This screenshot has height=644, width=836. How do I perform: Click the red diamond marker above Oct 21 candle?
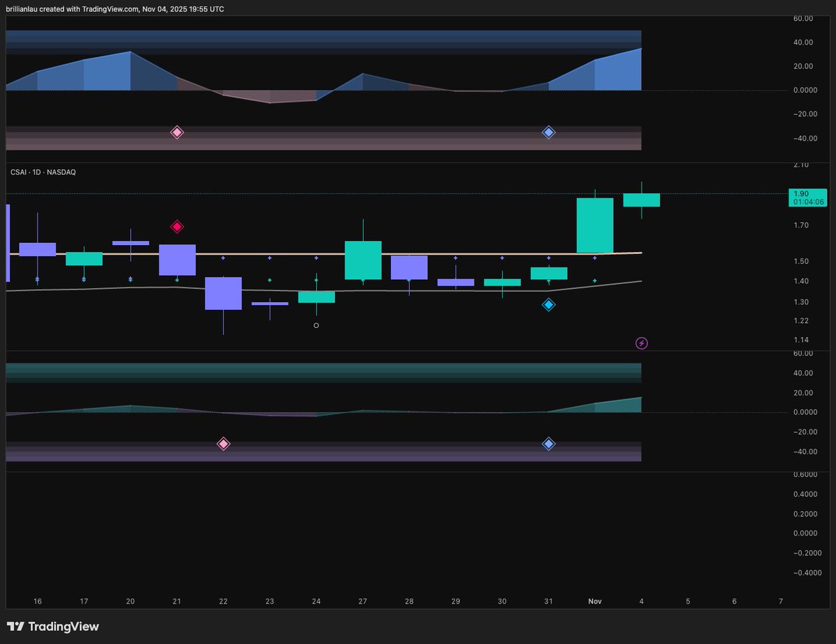tap(177, 226)
